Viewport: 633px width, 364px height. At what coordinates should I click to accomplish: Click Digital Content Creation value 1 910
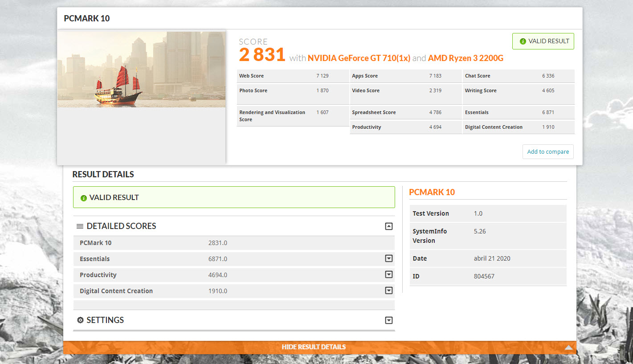[x=548, y=127]
